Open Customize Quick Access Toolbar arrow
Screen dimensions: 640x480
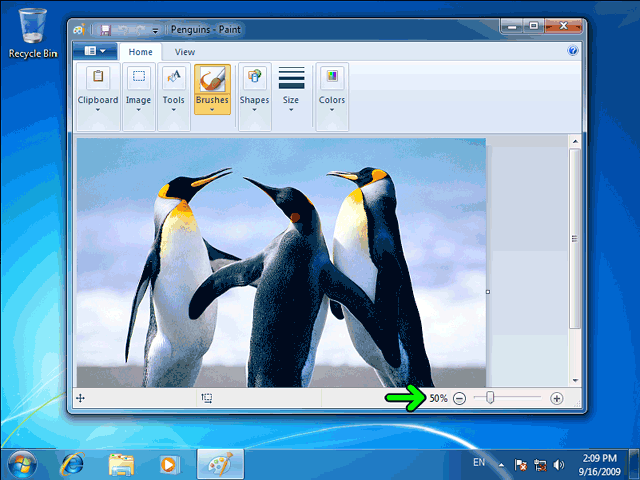tap(156, 31)
